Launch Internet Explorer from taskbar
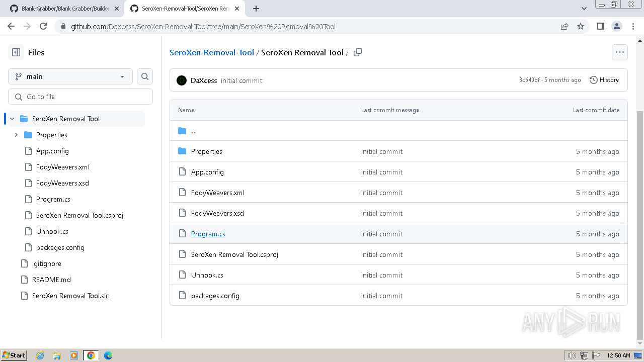Screen dimensions: 644x362 pos(40,355)
